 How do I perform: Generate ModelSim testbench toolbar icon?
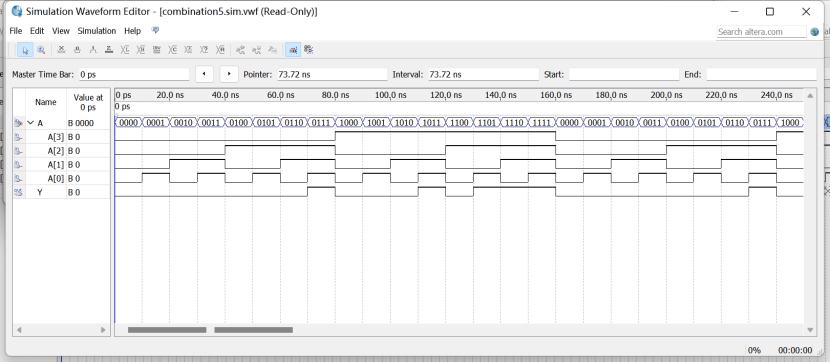[273, 50]
